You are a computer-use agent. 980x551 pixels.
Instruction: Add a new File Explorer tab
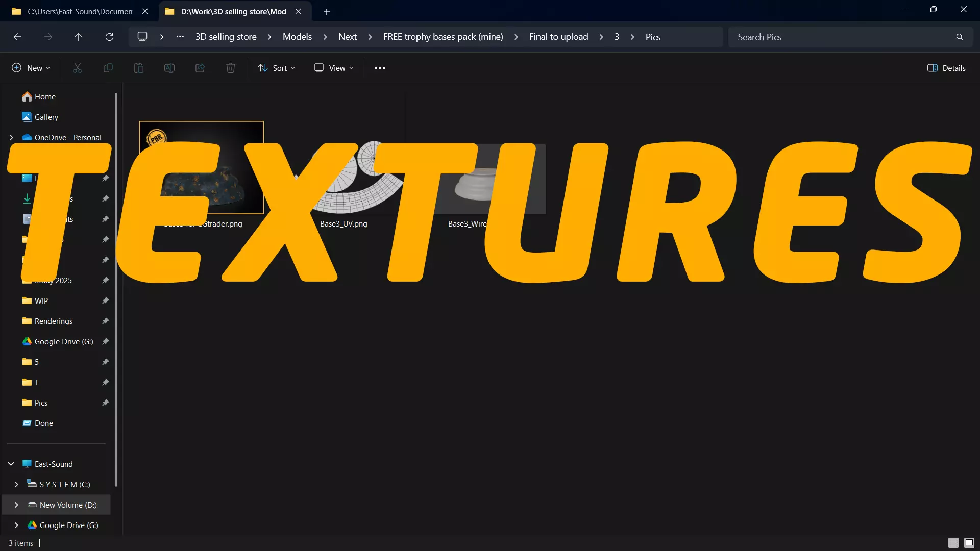pyautogui.click(x=327, y=11)
